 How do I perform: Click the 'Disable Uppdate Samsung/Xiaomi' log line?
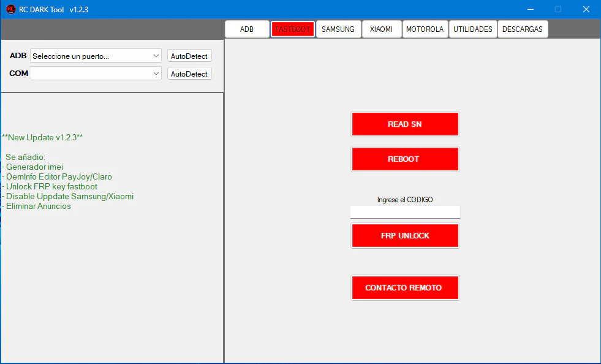[69, 196]
